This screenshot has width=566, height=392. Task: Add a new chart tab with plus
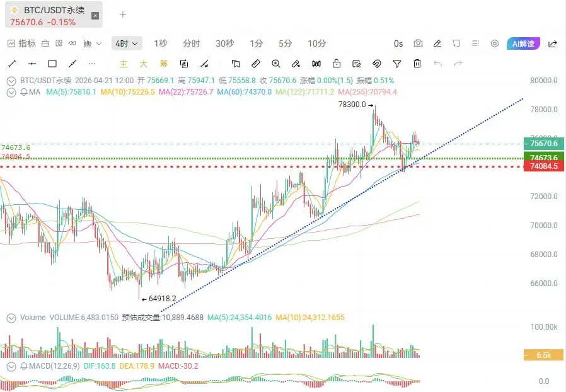click(x=123, y=14)
